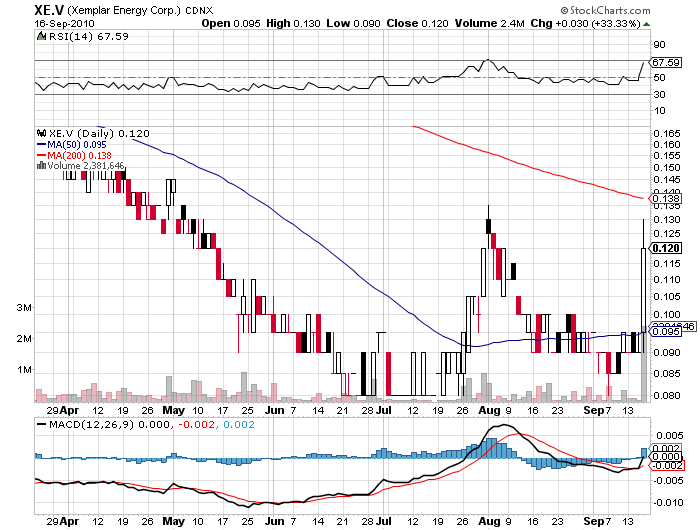The height and width of the screenshot is (530, 700).
Task: Click the -0.010 label on the MACD axis
Action: pyautogui.click(x=668, y=502)
